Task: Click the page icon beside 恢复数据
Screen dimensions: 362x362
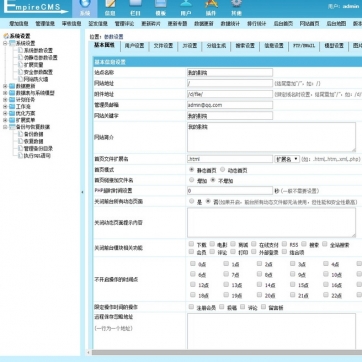Action: click(x=20, y=141)
